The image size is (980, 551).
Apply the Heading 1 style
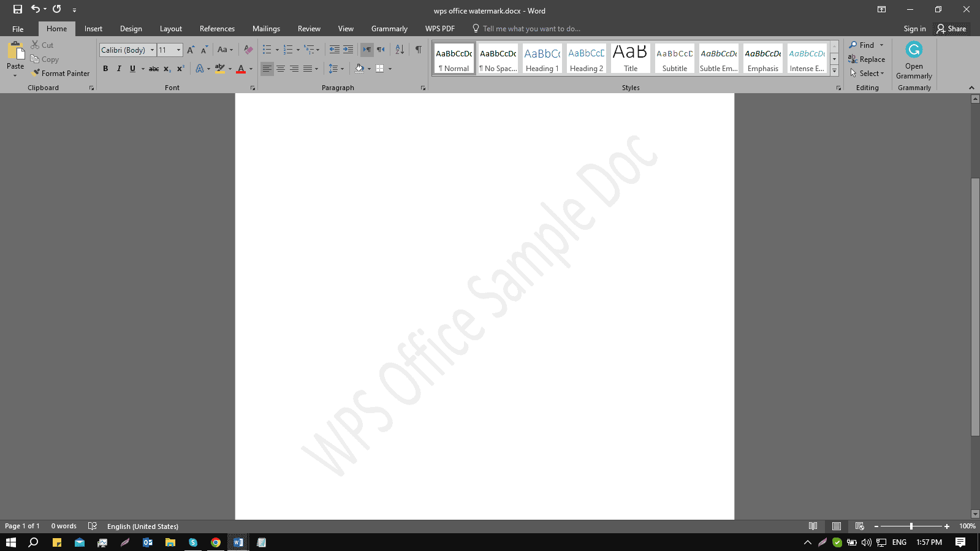(x=542, y=59)
